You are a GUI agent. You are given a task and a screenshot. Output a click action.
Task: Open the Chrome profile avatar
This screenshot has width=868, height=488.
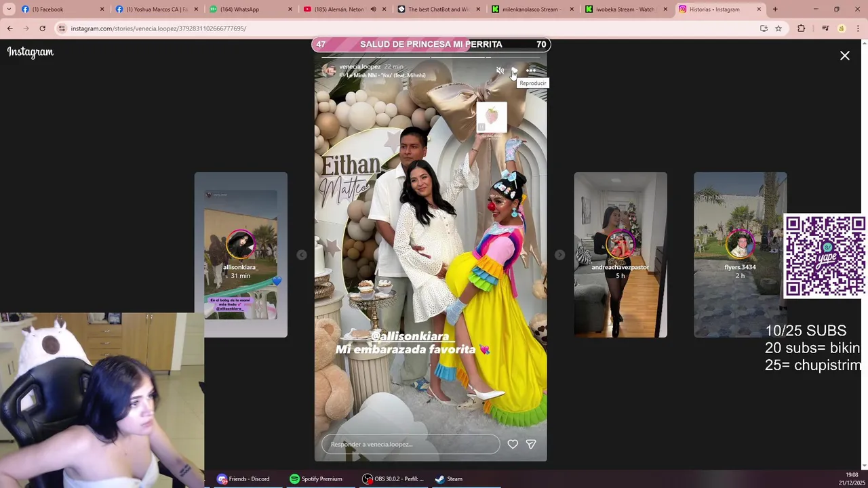coord(842,28)
